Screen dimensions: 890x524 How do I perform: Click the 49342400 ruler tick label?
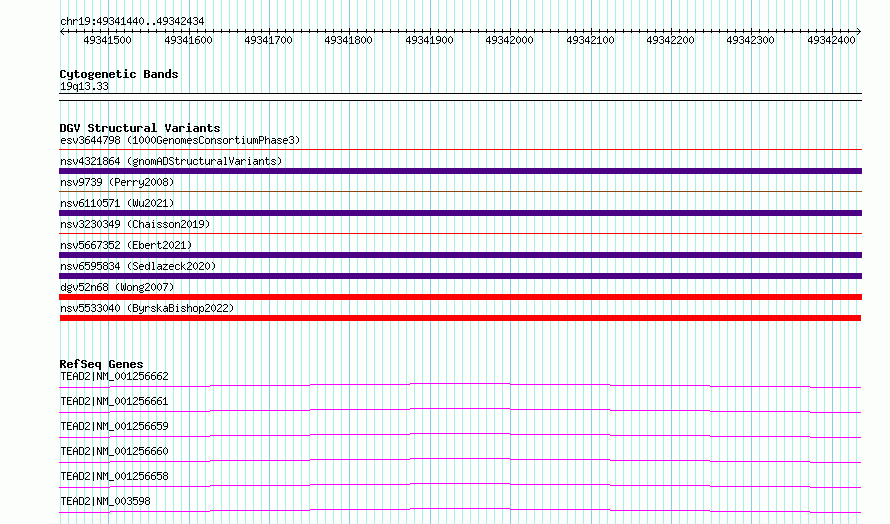(832, 40)
